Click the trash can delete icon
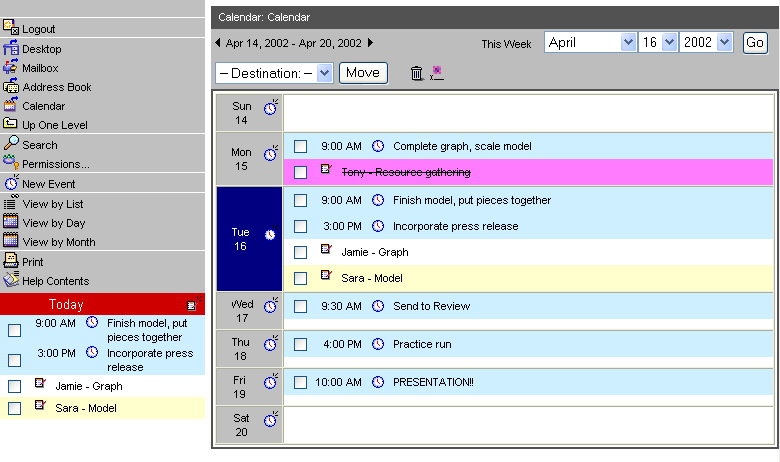This screenshot has width=780, height=462. click(417, 73)
